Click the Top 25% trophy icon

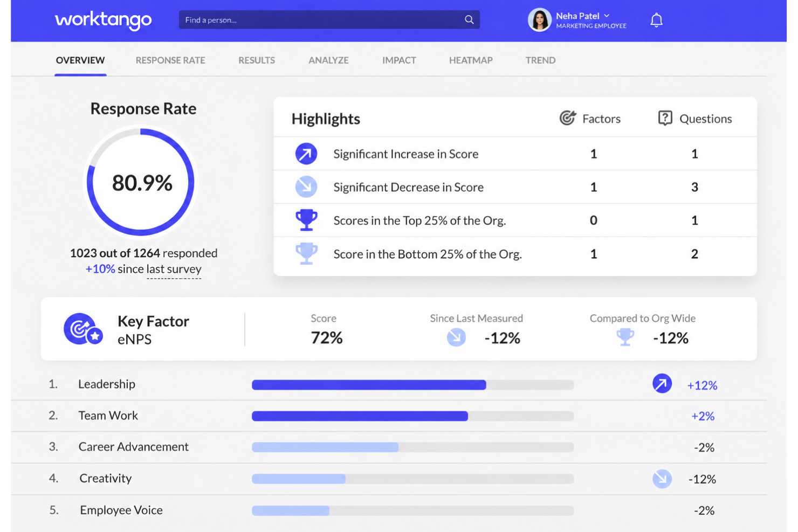[x=306, y=220]
